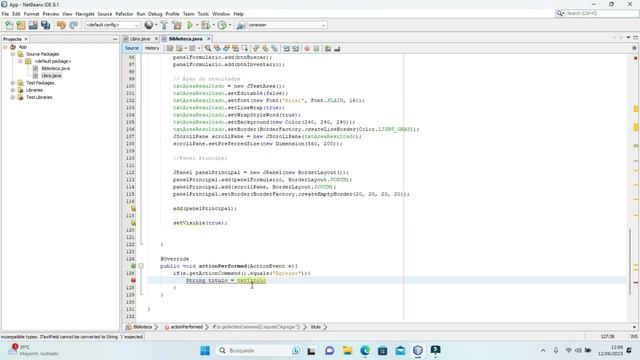This screenshot has height=360, width=640.
Task: Click the Shift Line Right editor icon
Action: coord(296,49)
